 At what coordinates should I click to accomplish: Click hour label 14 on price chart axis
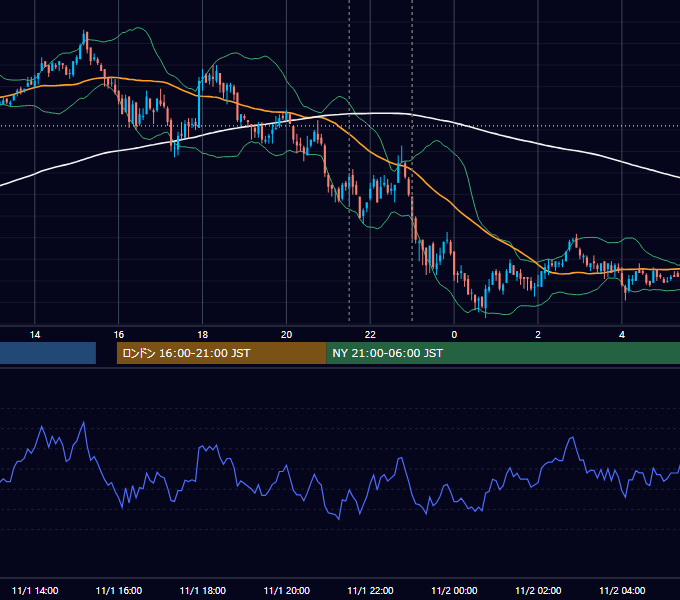(35, 335)
